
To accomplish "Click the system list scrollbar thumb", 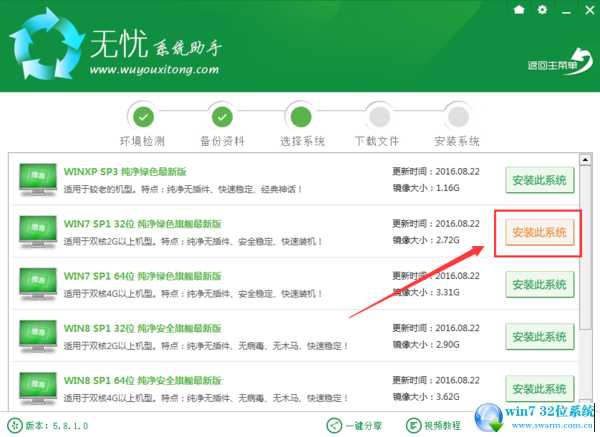I will click(585, 248).
